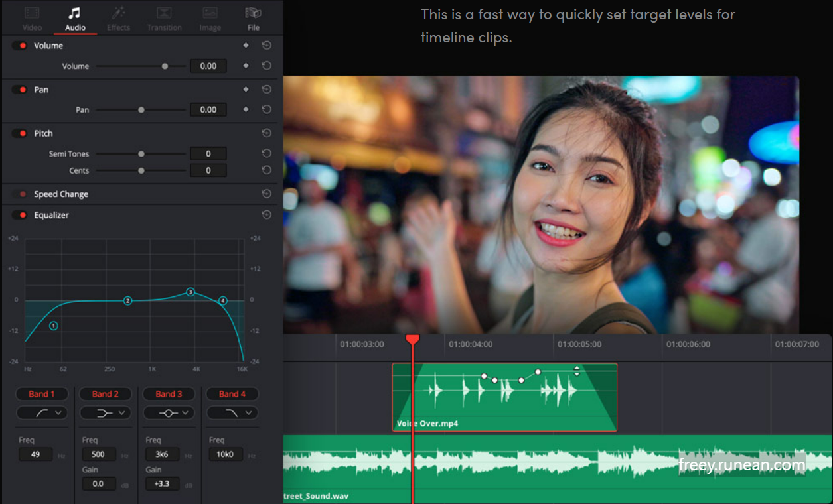Screen dimensions: 833x504
Task: Reset the Volume parameter with its reset icon
Action: pos(266,45)
